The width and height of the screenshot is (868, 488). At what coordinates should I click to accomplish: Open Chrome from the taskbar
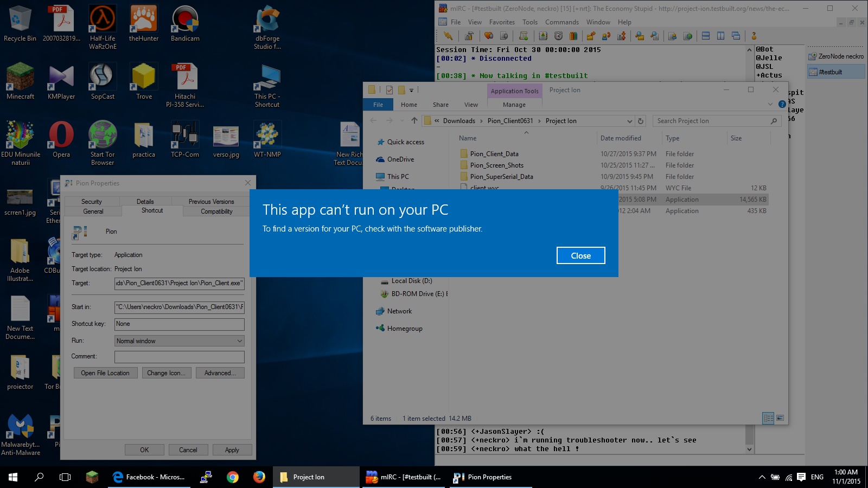coord(233,477)
